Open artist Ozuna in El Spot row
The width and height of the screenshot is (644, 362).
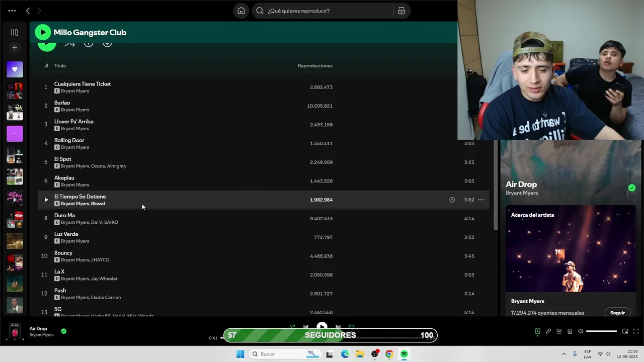(x=98, y=166)
